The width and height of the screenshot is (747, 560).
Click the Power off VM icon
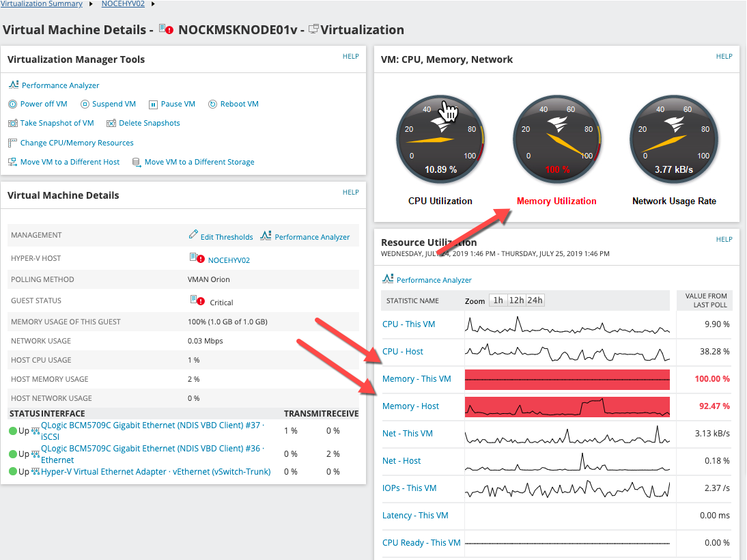13,104
